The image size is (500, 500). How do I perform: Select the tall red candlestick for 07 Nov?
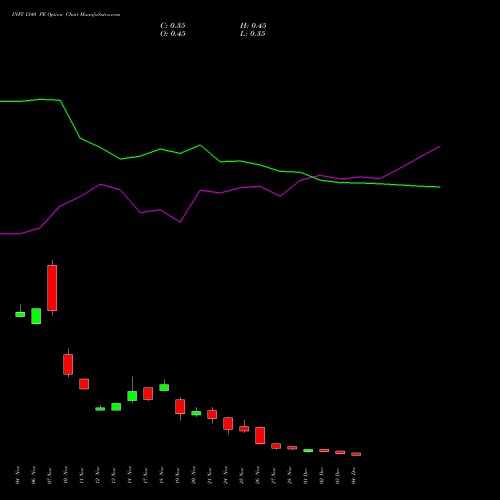52,288
